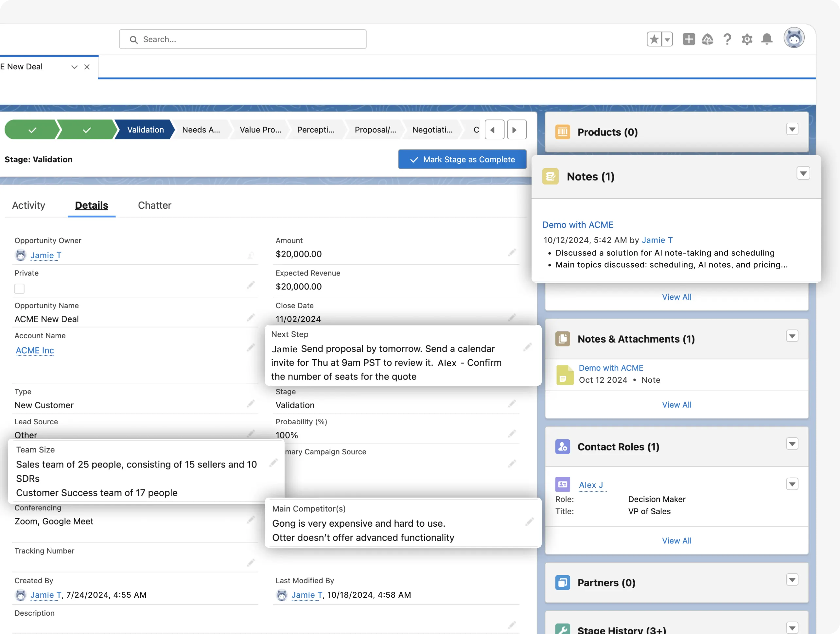Edit the Amount field with the pencil icon
Screen dimensions: 840x634
click(512, 252)
